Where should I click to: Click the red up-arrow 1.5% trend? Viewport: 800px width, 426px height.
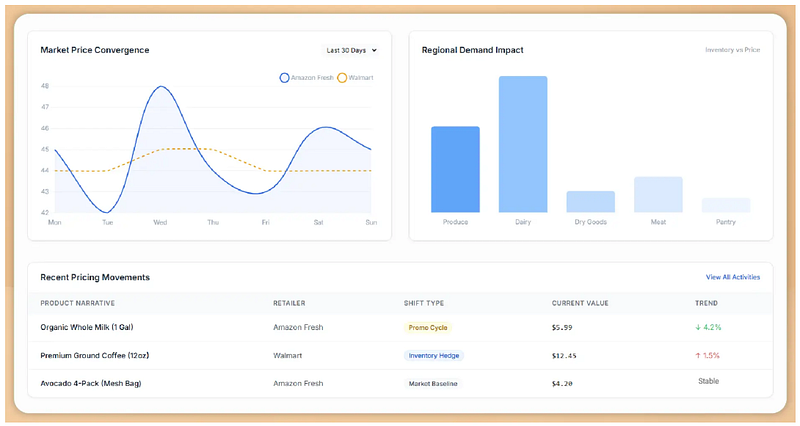tap(707, 356)
